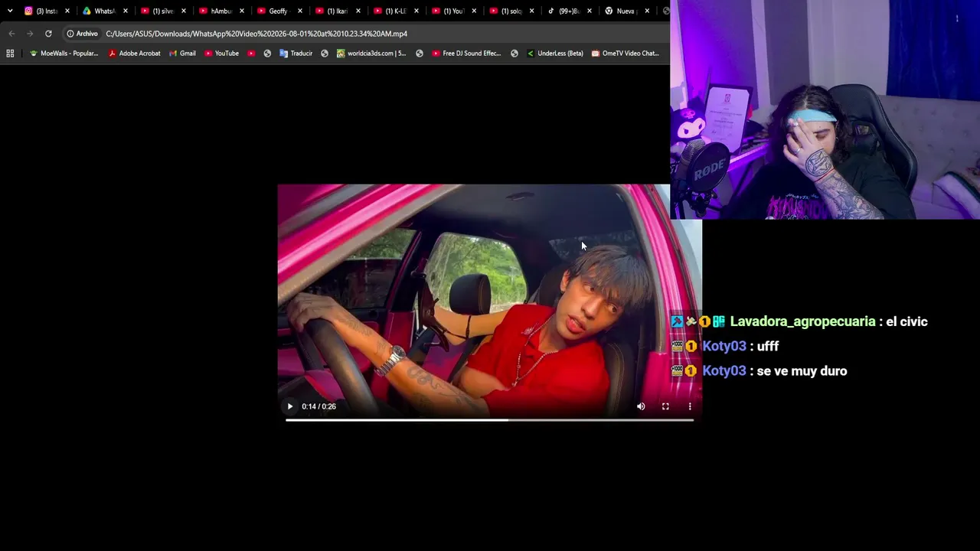The height and width of the screenshot is (551, 980).
Task: Reload the page with the refresh icon
Action: 48,34
